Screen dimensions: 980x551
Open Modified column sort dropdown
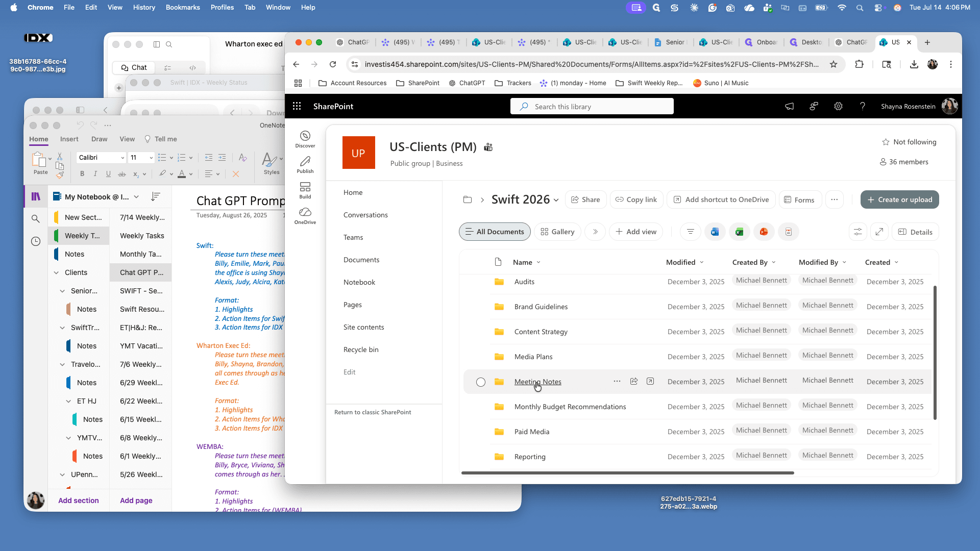point(702,262)
